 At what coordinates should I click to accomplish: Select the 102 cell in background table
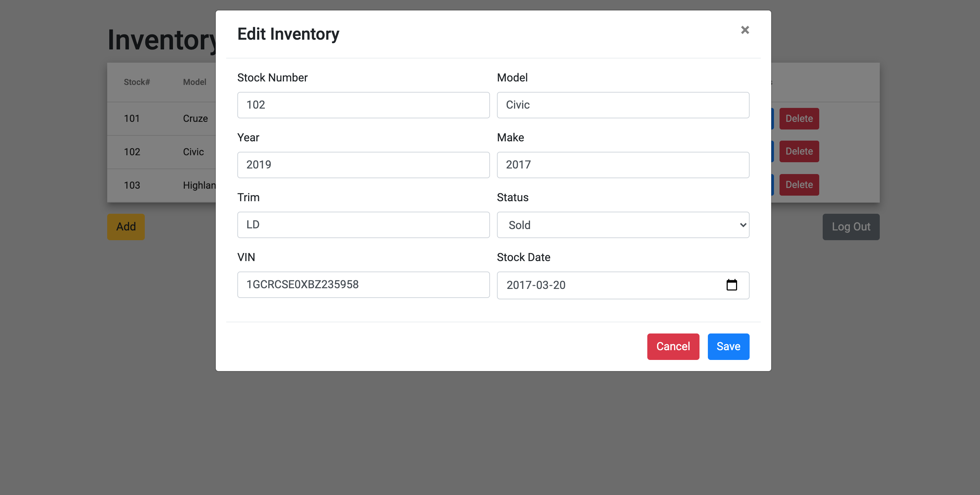[132, 152]
